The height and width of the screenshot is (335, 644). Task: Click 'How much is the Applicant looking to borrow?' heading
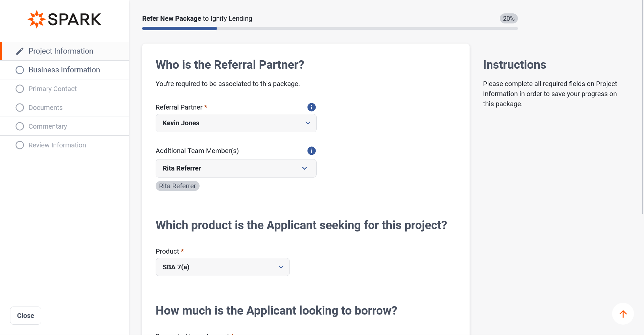pos(276,311)
